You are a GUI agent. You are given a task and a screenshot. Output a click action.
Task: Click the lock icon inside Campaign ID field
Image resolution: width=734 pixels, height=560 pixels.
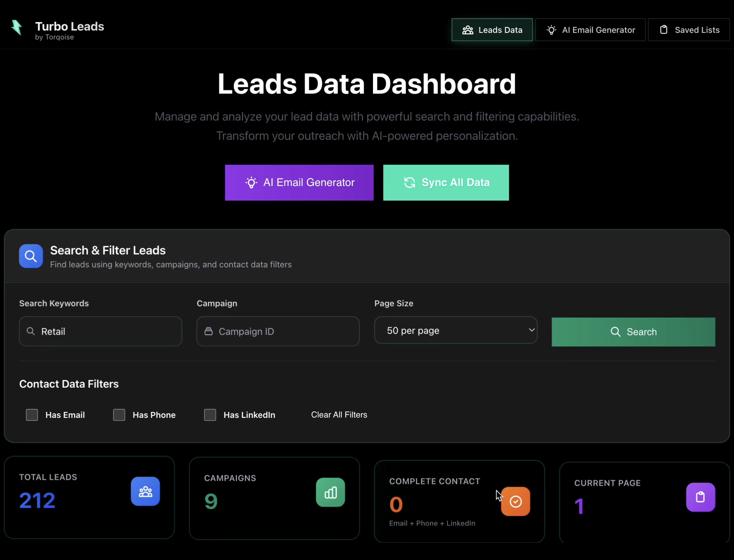click(209, 331)
